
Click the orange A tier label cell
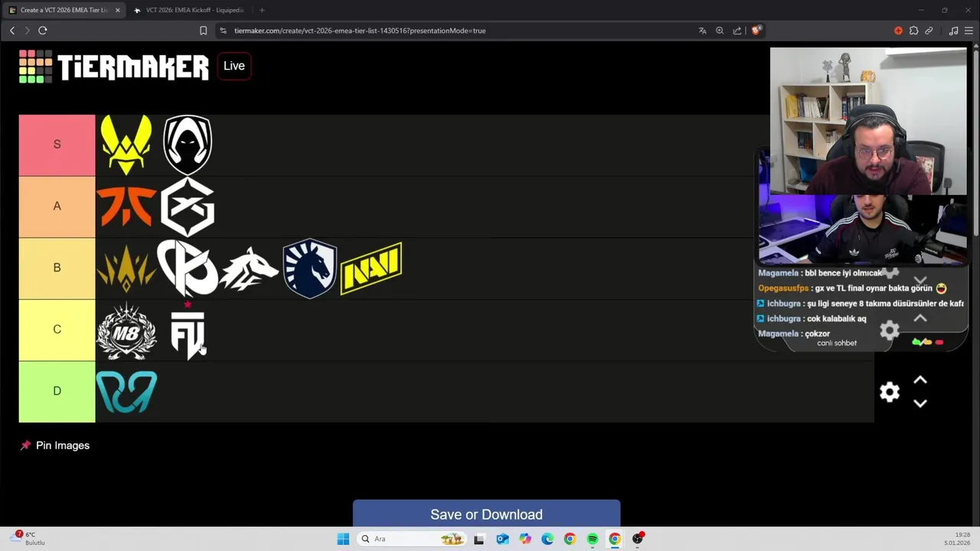click(x=57, y=207)
